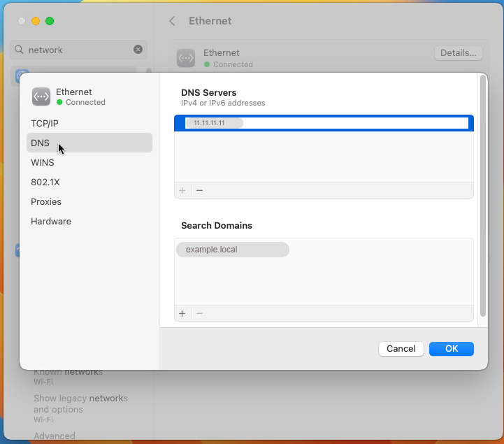Viewport: 504px width, 444px height.
Task: Click Ethernet icon in background panel
Action: point(186,58)
